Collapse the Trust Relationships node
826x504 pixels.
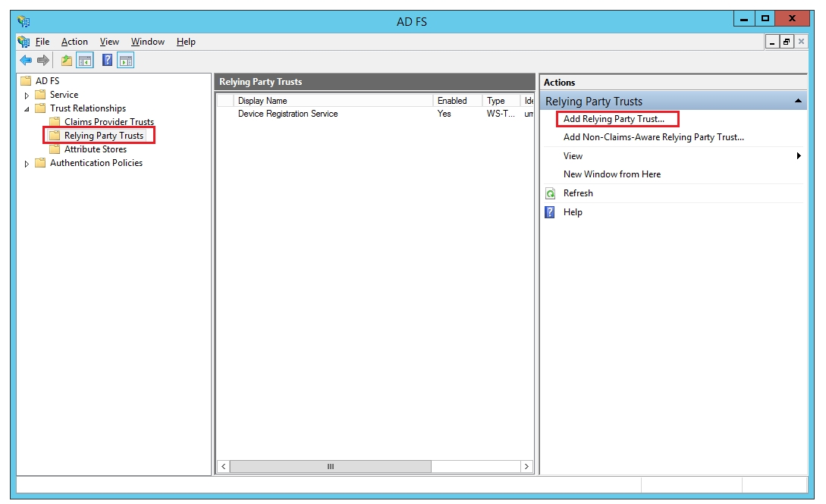tap(27, 109)
